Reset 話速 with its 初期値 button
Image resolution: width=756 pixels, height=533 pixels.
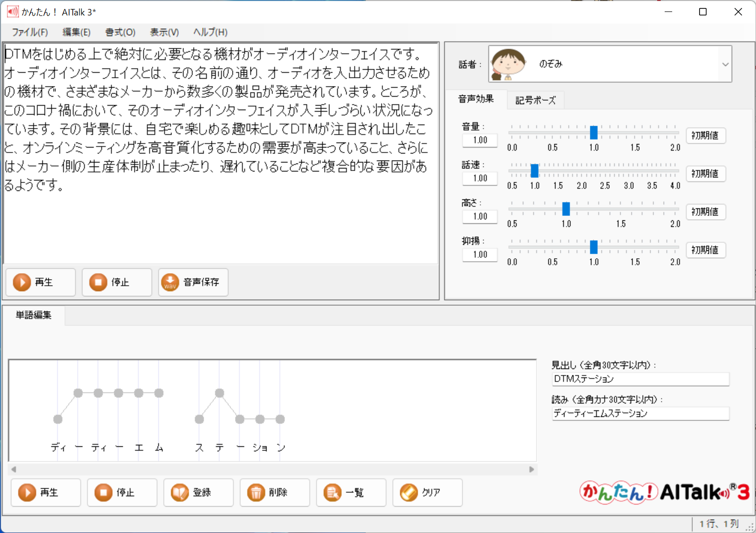pos(706,174)
